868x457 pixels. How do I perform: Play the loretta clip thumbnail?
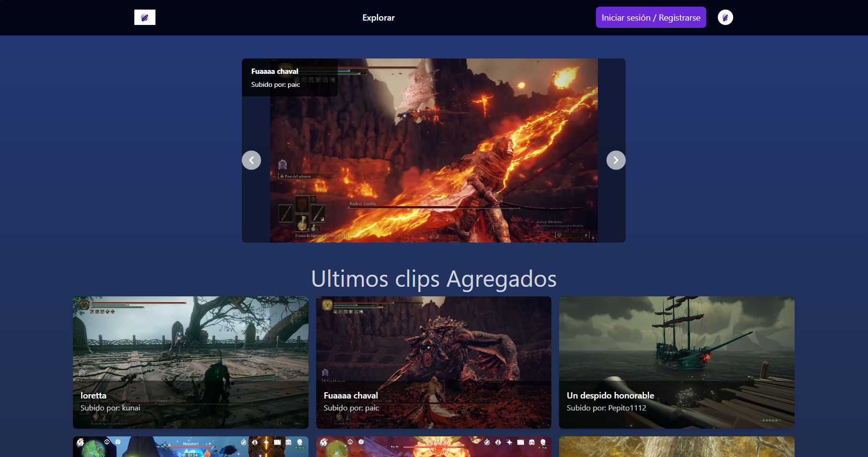click(190, 340)
